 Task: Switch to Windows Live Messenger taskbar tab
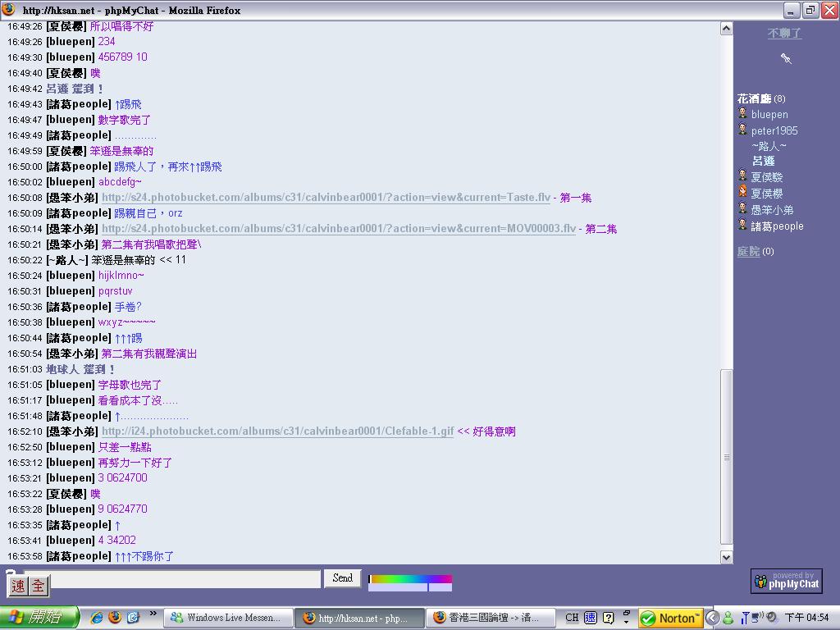pyautogui.click(x=227, y=618)
